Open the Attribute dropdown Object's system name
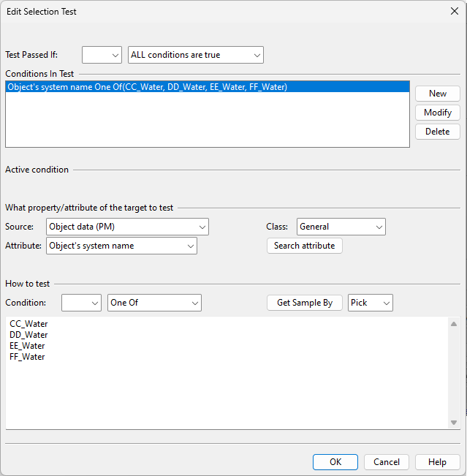467x476 pixels. click(x=121, y=246)
